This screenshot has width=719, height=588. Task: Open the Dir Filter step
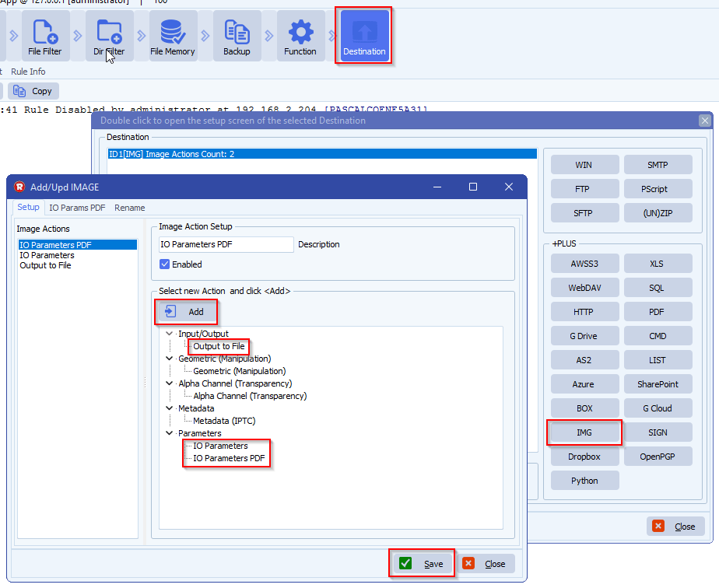[109, 37]
